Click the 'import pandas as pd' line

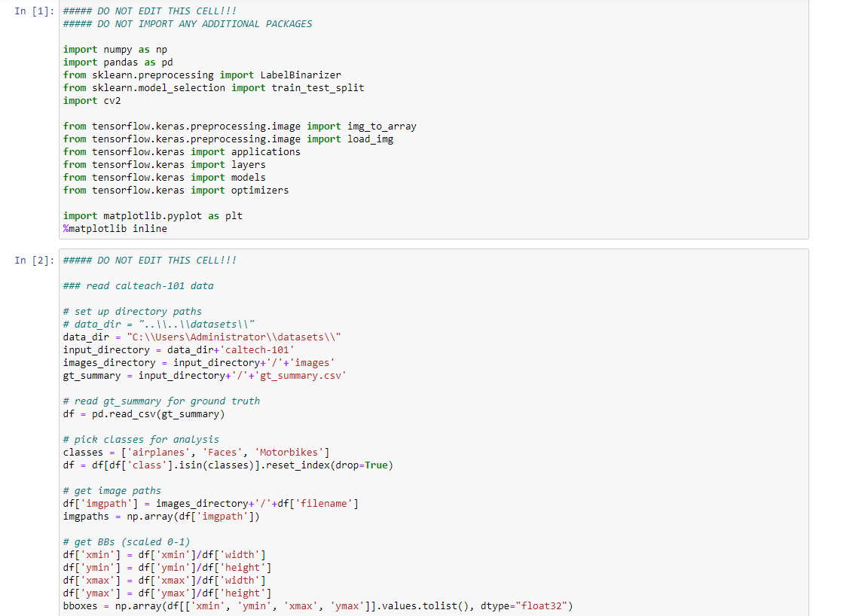[x=118, y=62]
